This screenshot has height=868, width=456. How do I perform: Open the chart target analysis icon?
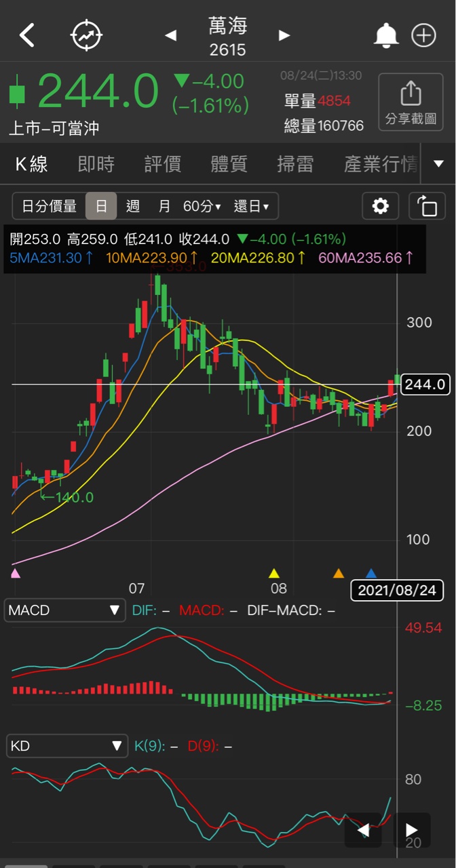[87, 35]
